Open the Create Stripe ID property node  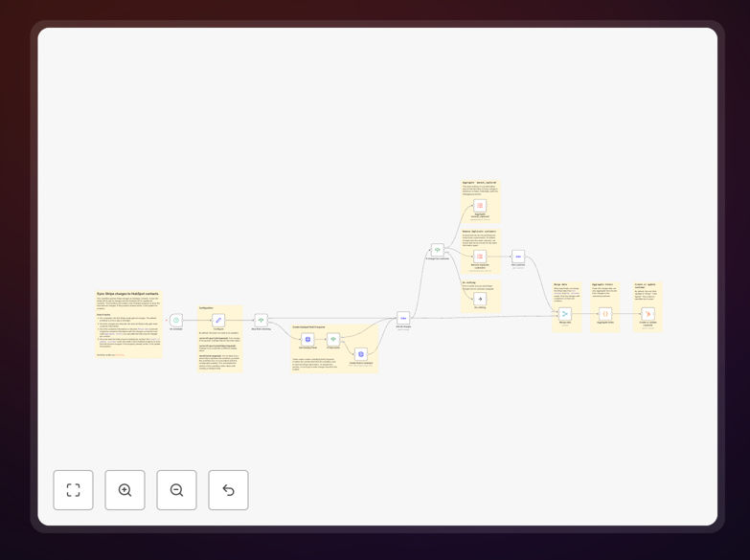361,354
